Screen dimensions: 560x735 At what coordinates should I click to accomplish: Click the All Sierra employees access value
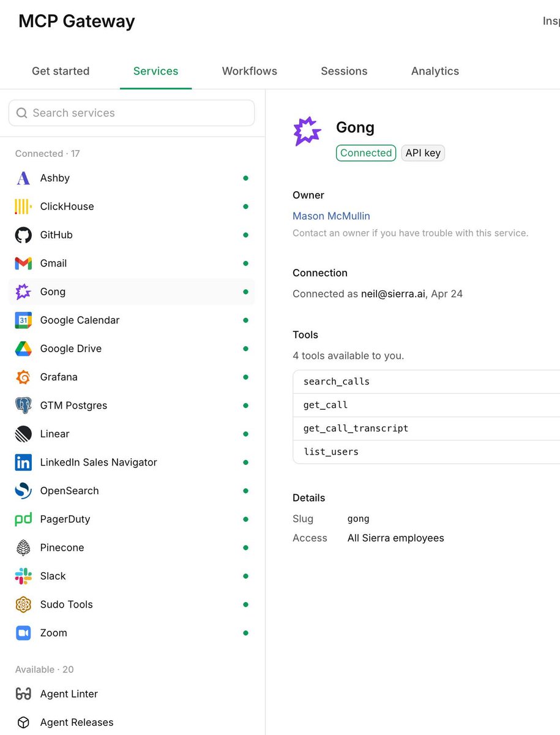pyautogui.click(x=396, y=538)
